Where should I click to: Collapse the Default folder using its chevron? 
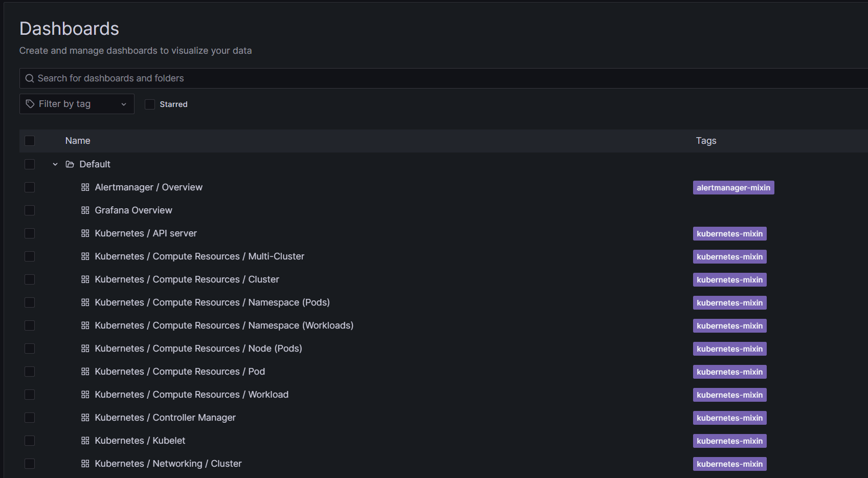(55, 164)
